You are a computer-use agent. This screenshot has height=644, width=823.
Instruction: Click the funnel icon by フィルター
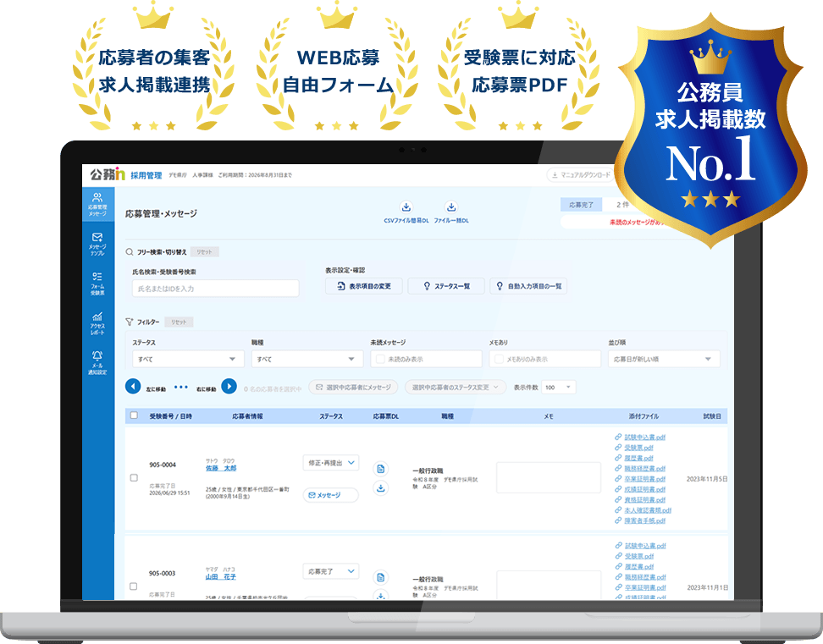[129, 322]
